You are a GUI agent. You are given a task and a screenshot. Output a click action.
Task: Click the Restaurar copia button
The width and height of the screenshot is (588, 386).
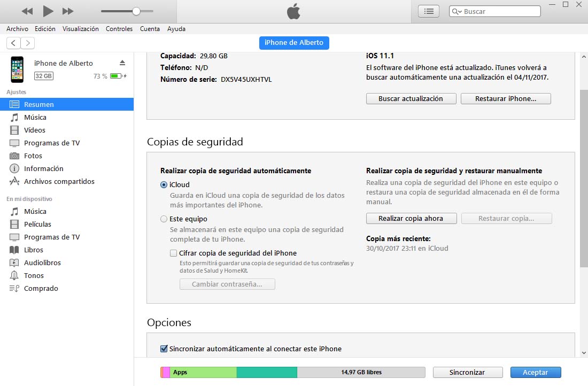[507, 218]
